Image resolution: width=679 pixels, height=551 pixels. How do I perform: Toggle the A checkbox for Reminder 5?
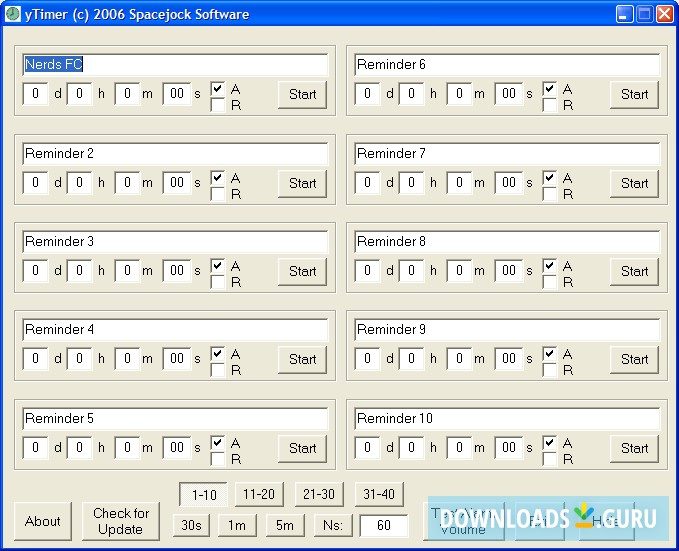pos(218,443)
